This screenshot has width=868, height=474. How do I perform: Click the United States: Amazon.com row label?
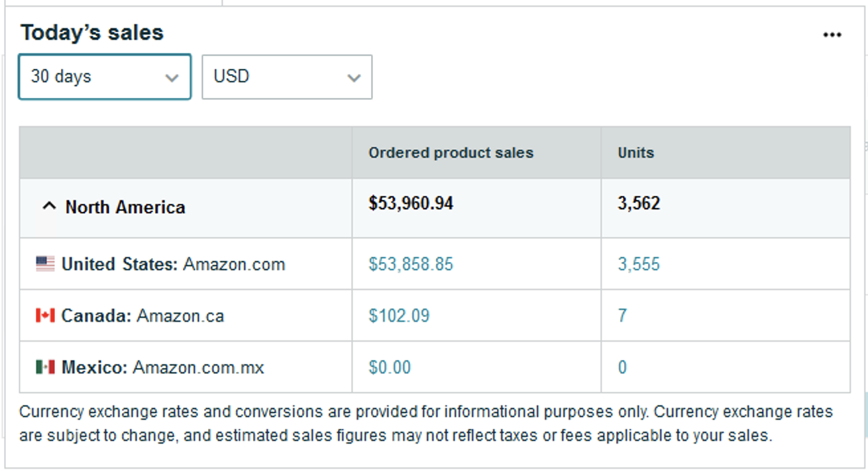[x=173, y=265]
